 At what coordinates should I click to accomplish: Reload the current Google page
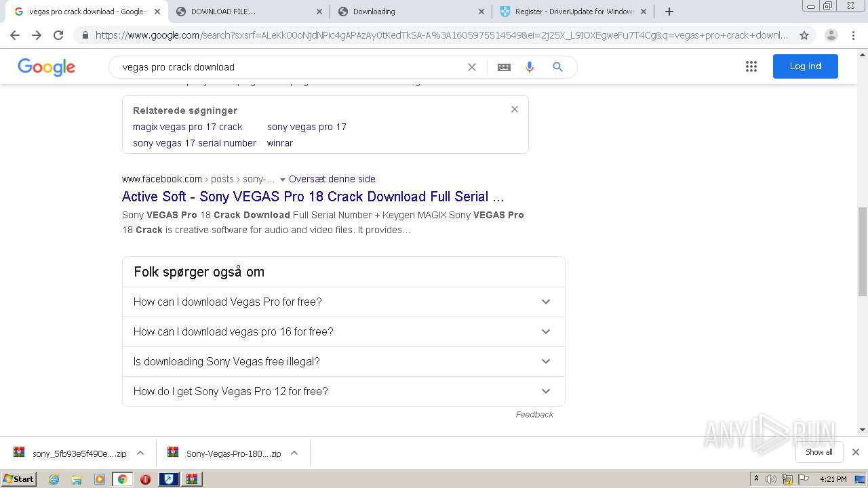tap(58, 35)
